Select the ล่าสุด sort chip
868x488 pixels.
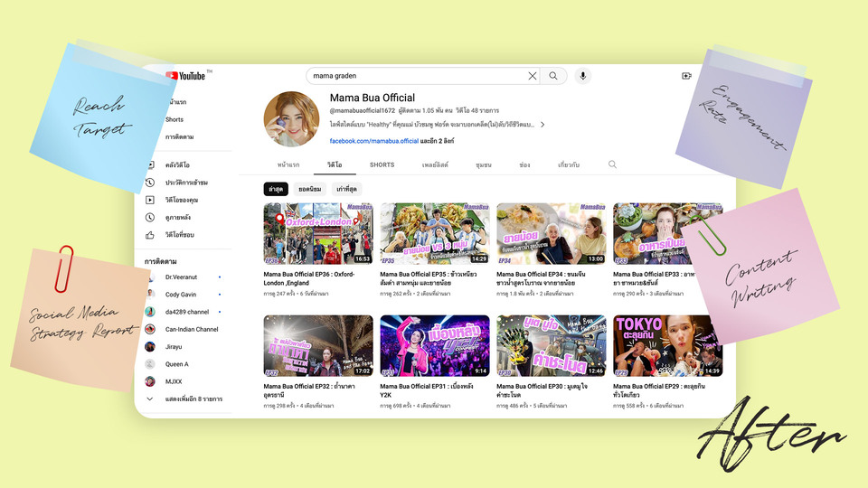(276, 189)
